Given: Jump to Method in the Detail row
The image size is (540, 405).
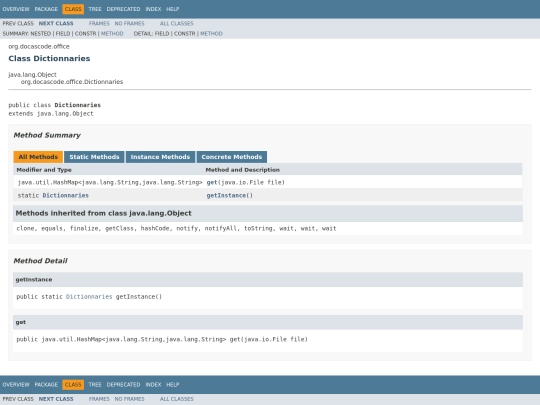Looking at the screenshot, I should click(211, 34).
